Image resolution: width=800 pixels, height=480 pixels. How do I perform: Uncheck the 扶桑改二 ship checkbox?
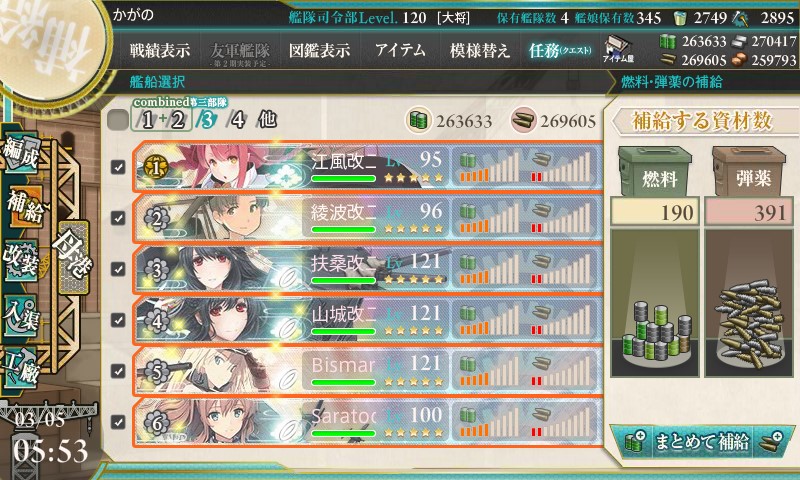118,269
